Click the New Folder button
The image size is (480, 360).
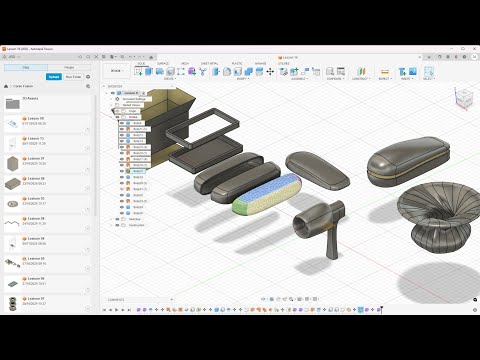[73, 77]
